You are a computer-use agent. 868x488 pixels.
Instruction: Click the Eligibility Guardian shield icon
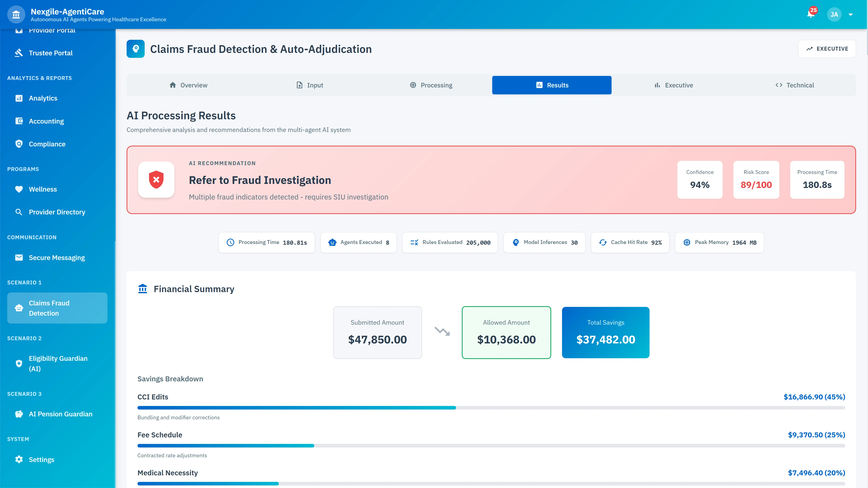pos(19,363)
